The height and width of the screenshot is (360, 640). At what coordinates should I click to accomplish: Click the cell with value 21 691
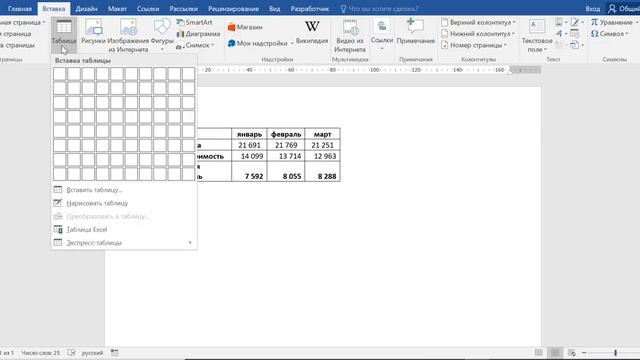tap(249, 145)
